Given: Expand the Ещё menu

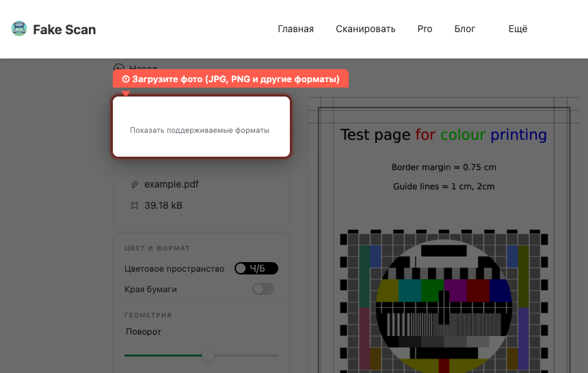Looking at the screenshot, I should [518, 29].
